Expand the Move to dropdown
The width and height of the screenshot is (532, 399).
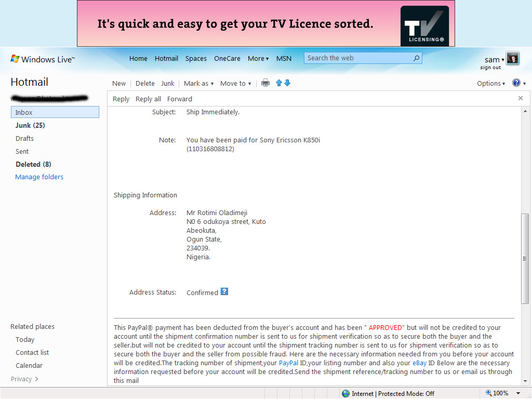coord(235,84)
